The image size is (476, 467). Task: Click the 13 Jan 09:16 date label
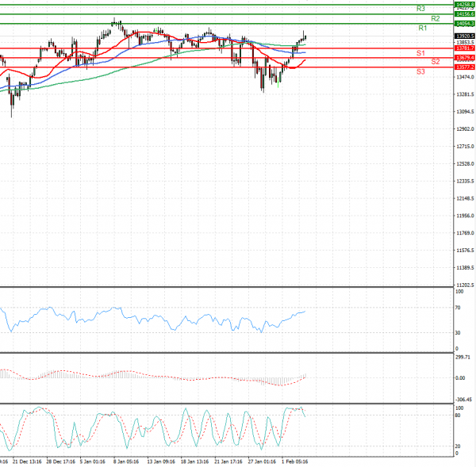[161, 461]
